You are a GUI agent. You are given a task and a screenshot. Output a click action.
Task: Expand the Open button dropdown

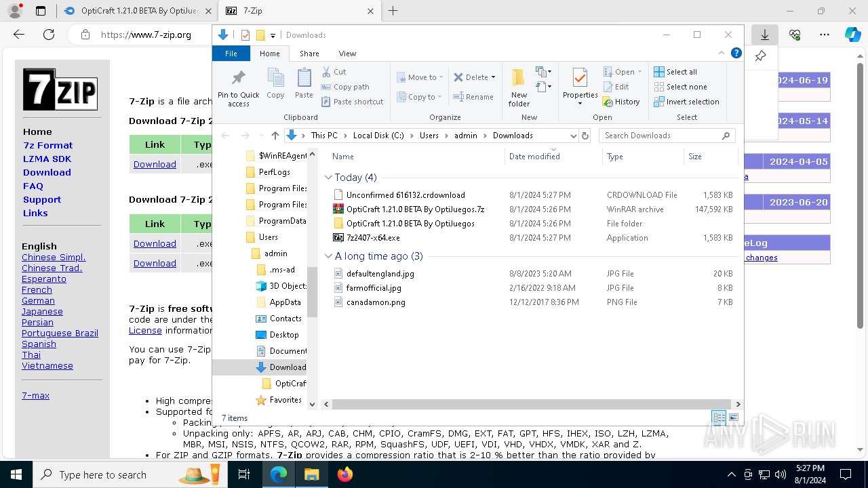coord(639,72)
